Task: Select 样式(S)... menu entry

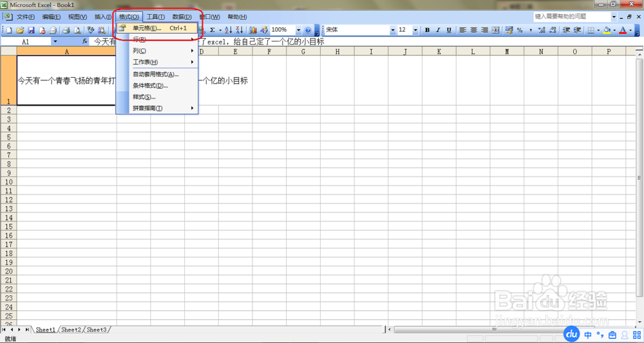Action: coord(157,97)
